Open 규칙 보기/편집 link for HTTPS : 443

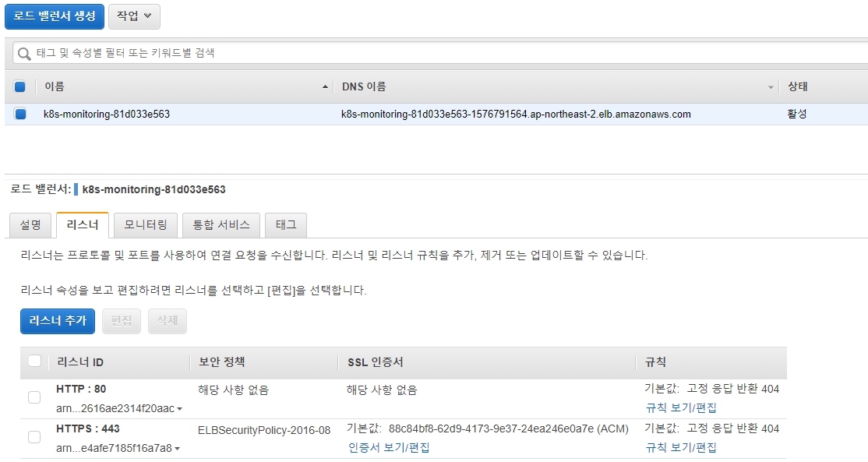[681, 448]
